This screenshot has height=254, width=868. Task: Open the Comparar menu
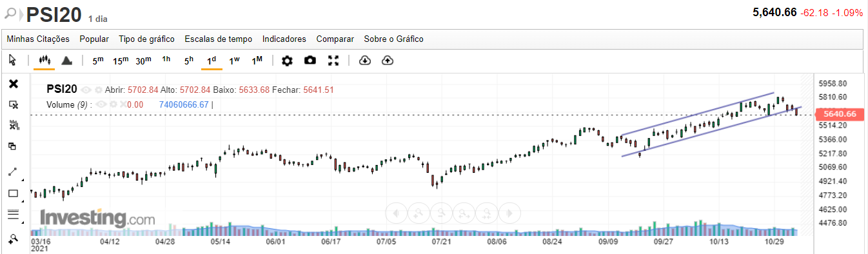click(x=335, y=39)
